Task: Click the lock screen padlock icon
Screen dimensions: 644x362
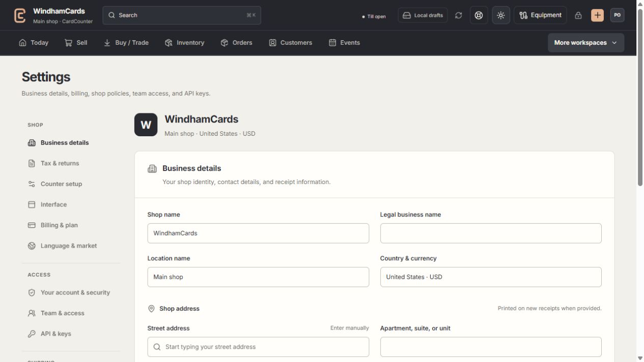Action: pyautogui.click(x=578, y=15)
